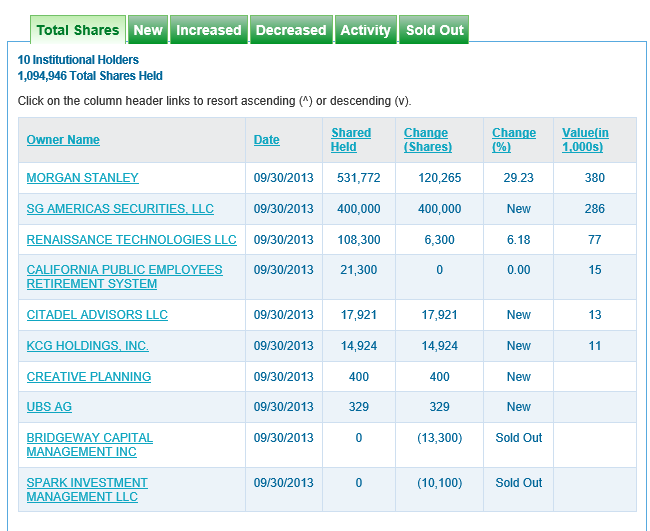
Task: Sort by the Date column header
Action: point(267,140)
